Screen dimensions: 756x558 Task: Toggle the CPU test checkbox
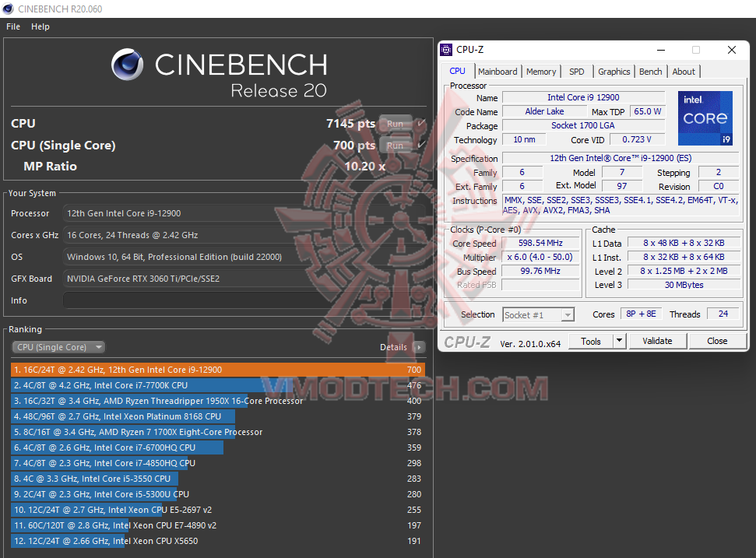[421, 124]
